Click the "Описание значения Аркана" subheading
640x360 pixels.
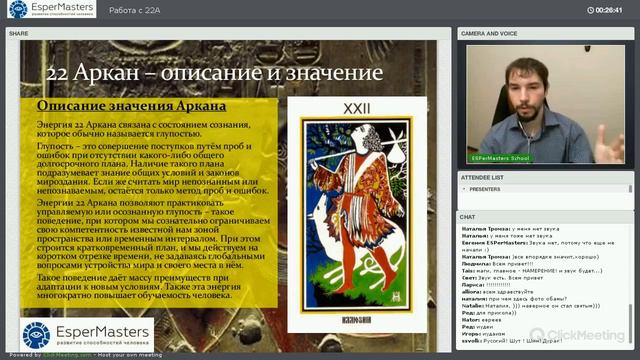pyautogui.click(x=131, y=106)
